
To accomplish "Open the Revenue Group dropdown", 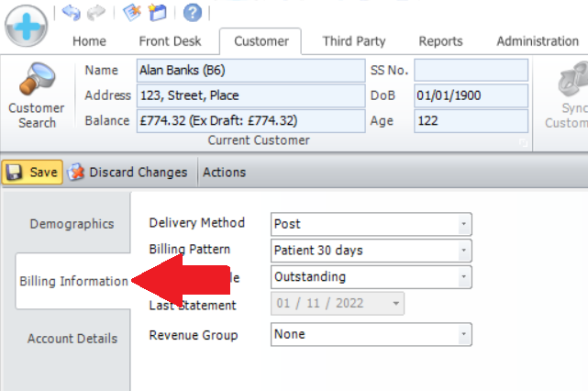I will pos(463,334).
